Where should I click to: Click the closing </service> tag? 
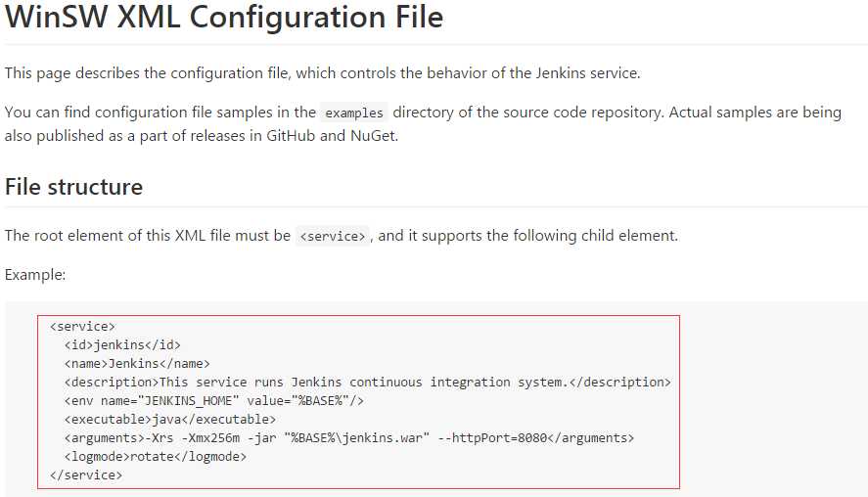(86, 474)
